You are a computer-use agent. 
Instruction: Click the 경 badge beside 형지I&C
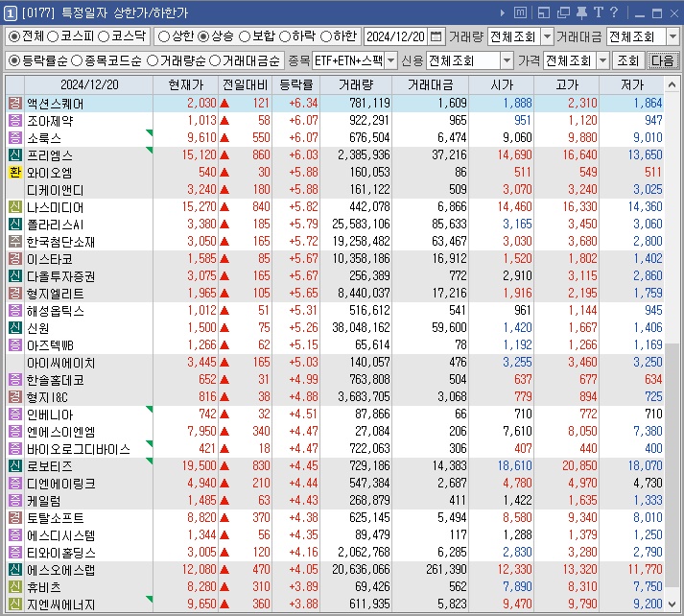[x=14, y=397]
